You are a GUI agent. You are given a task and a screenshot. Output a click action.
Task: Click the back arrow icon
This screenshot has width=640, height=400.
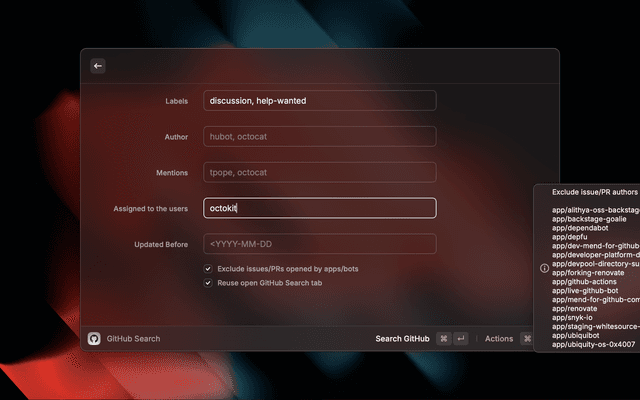click(x=98, y=66)
